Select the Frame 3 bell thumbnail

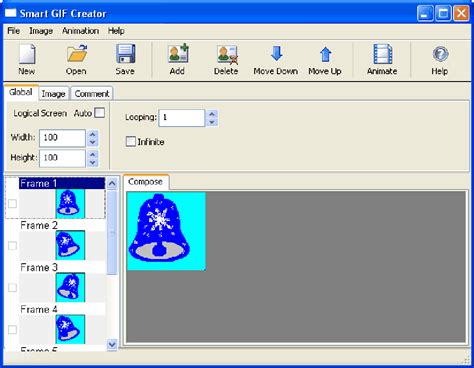(70, 287)
